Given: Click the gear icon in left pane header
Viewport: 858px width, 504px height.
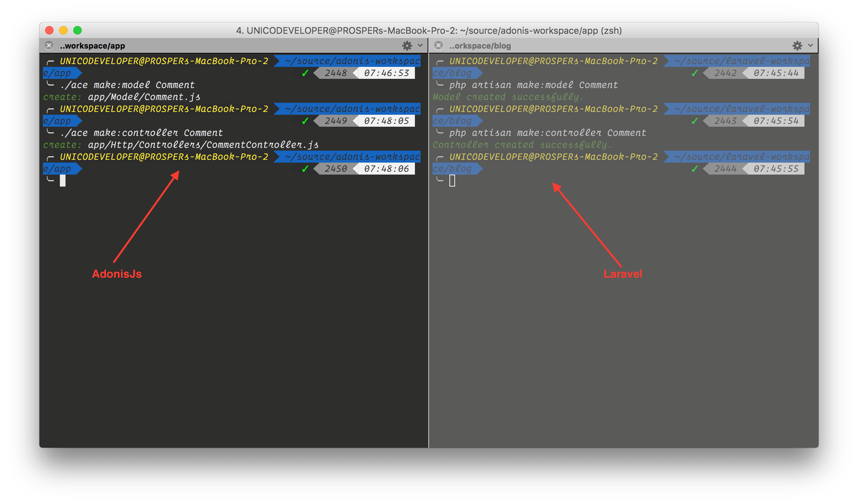Looking at the screenshot, I should (x=407, y=46).
